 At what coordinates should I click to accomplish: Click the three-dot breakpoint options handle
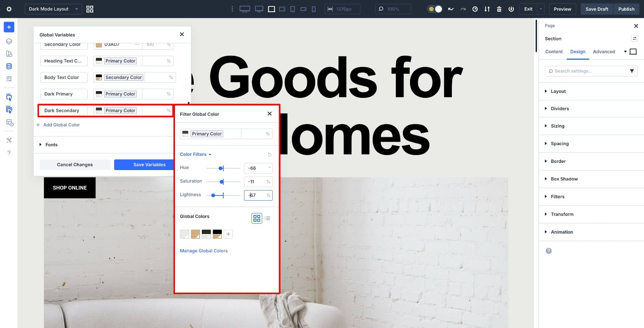coord(232,9)
